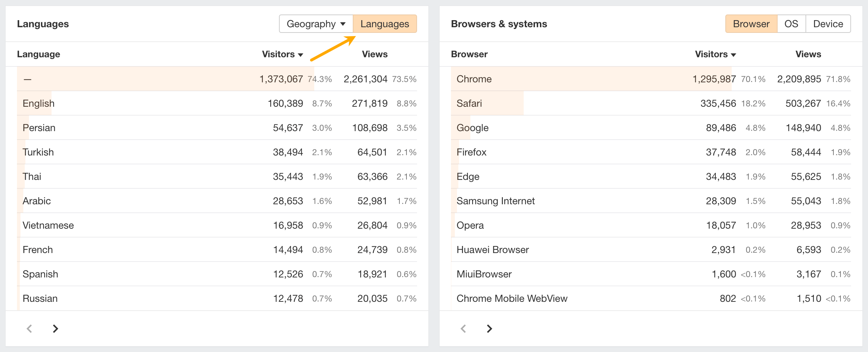Go to next page of Languages table
The width and height of the screenshot is (868, 352).
tap(55, 329)
